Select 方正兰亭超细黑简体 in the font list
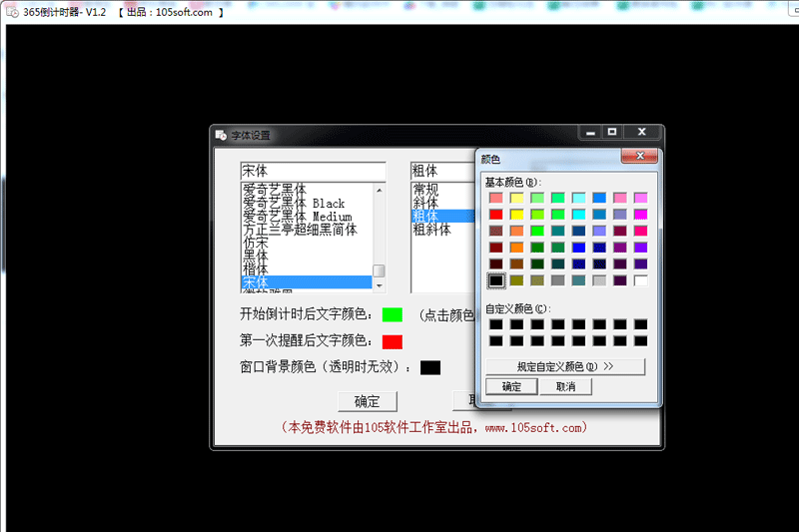 pos(300,230)
